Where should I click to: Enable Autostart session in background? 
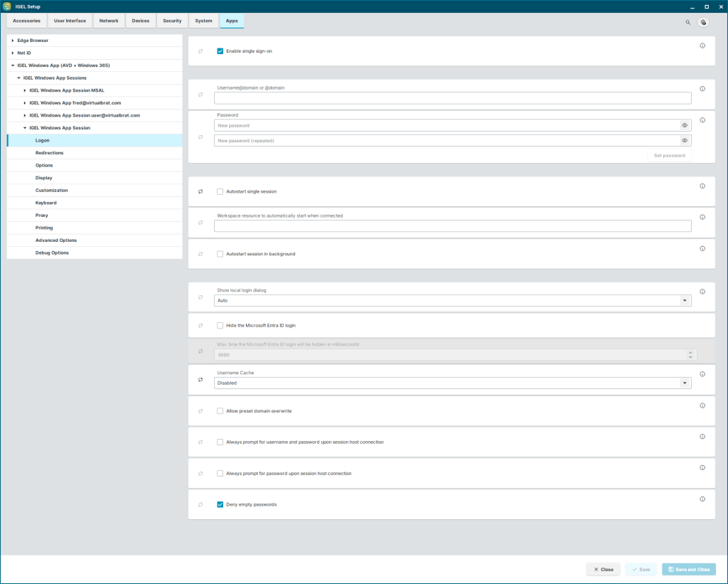point(220,254)
